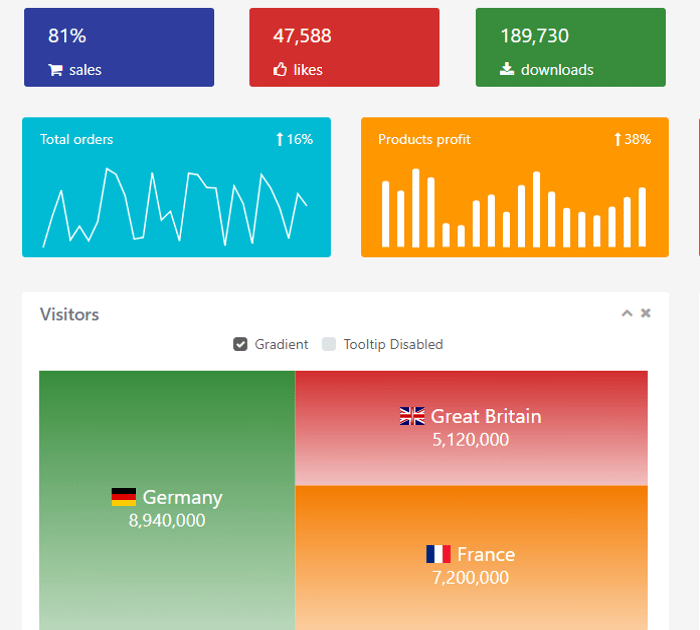The width and height of the screenshot is (700, 630).
Task: Click the thumbs-up likes icon
Action: 280,69
